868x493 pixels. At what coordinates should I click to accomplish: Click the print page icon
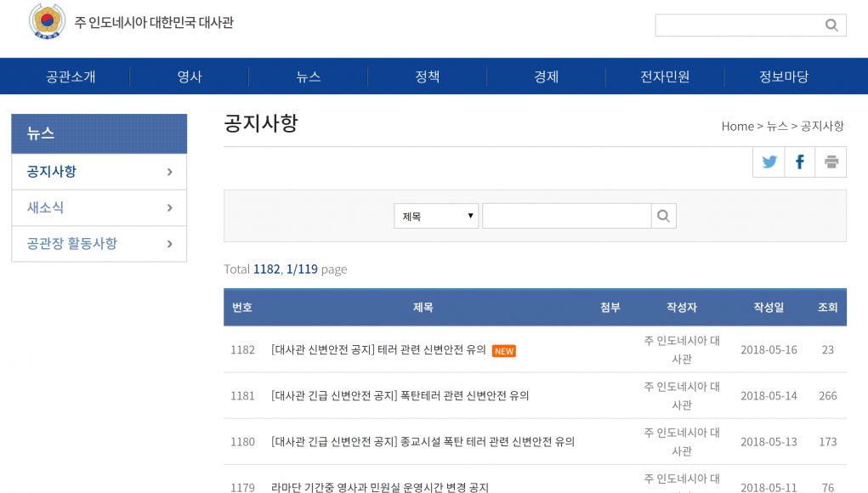click(831, 161)
